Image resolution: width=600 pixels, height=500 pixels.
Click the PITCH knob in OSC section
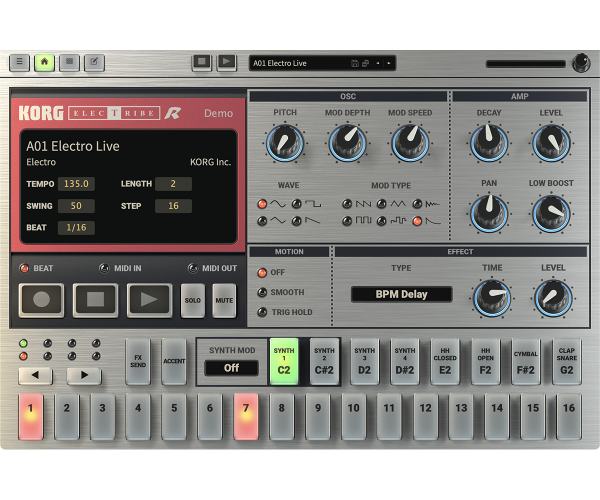pos(285,144)
